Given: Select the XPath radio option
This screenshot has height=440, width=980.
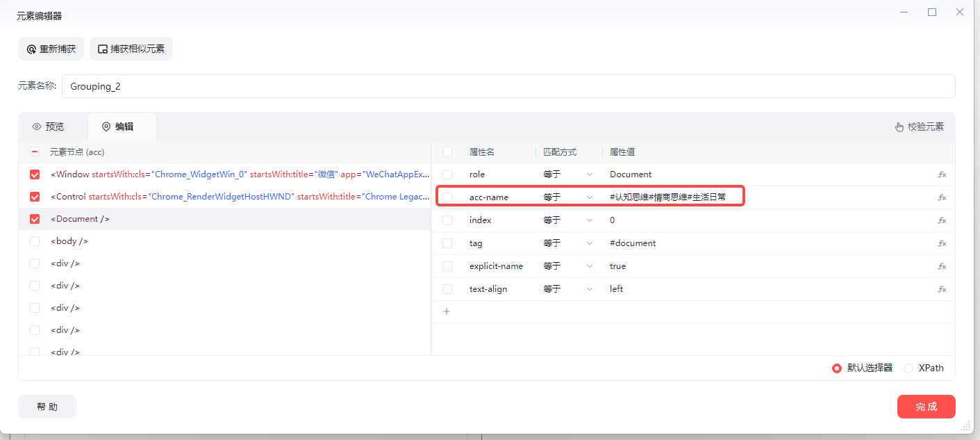Looking at the screenshot, I should point(908,368).
